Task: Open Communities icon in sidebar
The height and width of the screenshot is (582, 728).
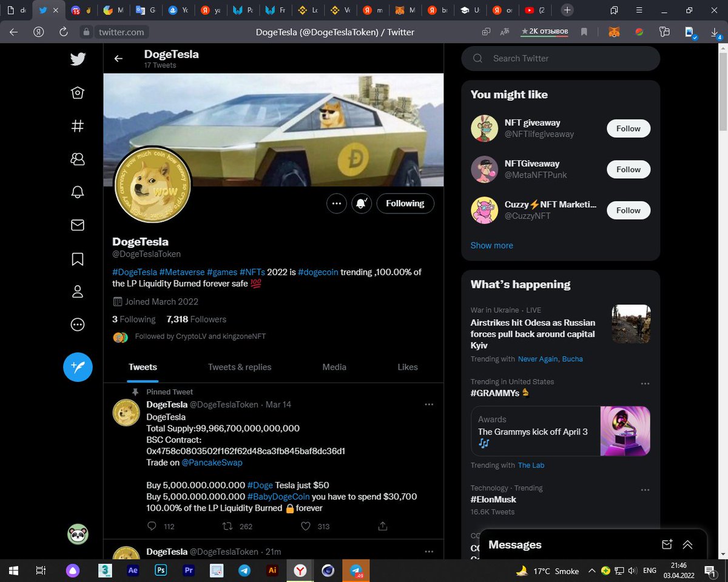Action: coord(78,159)
